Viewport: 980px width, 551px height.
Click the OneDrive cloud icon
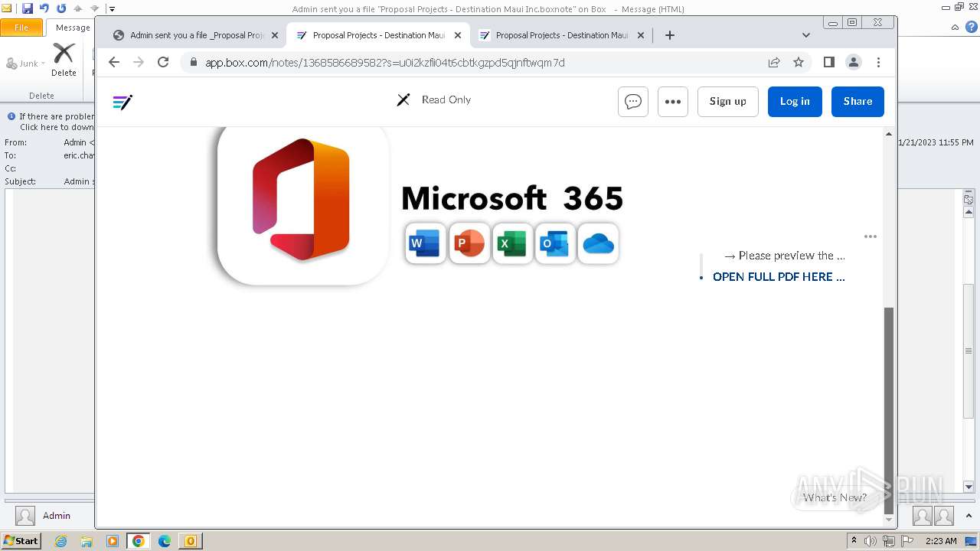tap(598, 244)
